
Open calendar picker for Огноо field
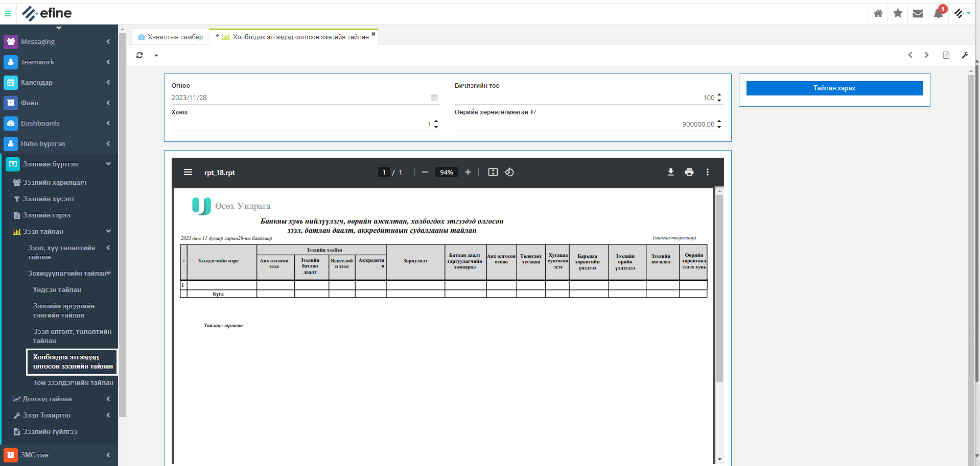[434, 97]
